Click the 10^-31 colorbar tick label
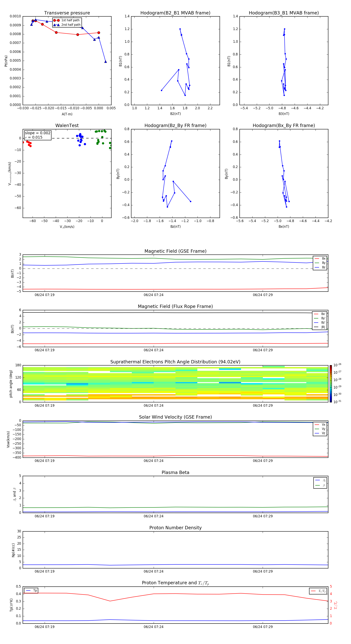Viewport: 351px width, 644px height. point(337,402)
